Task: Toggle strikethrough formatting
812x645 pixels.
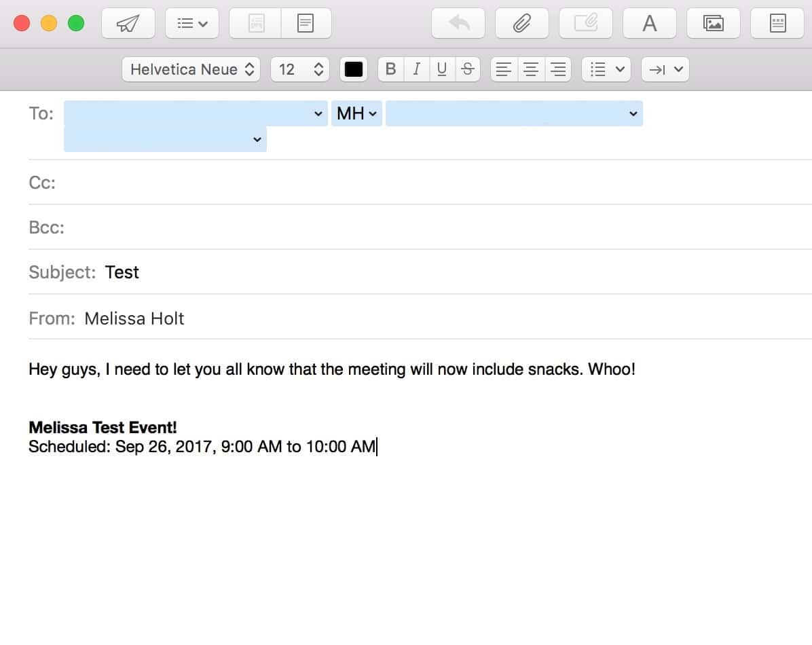Action: [467, 69]
